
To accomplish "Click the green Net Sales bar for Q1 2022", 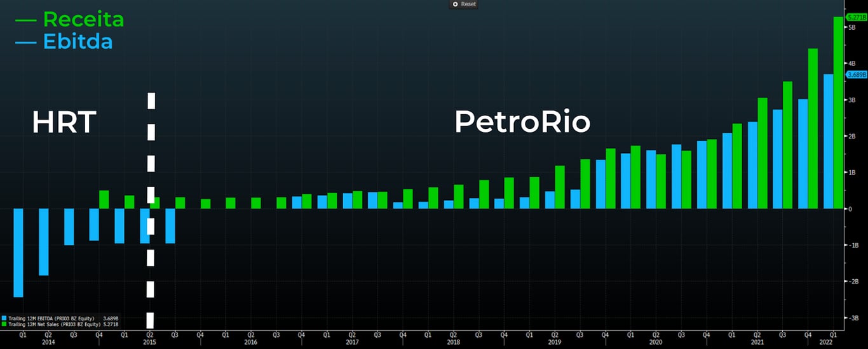I will click(838, 112).
